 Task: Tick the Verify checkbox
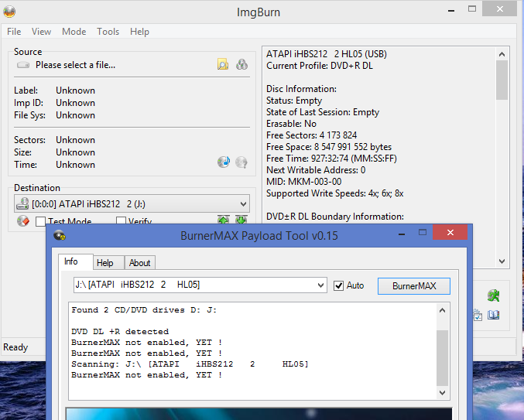[121, 221]
